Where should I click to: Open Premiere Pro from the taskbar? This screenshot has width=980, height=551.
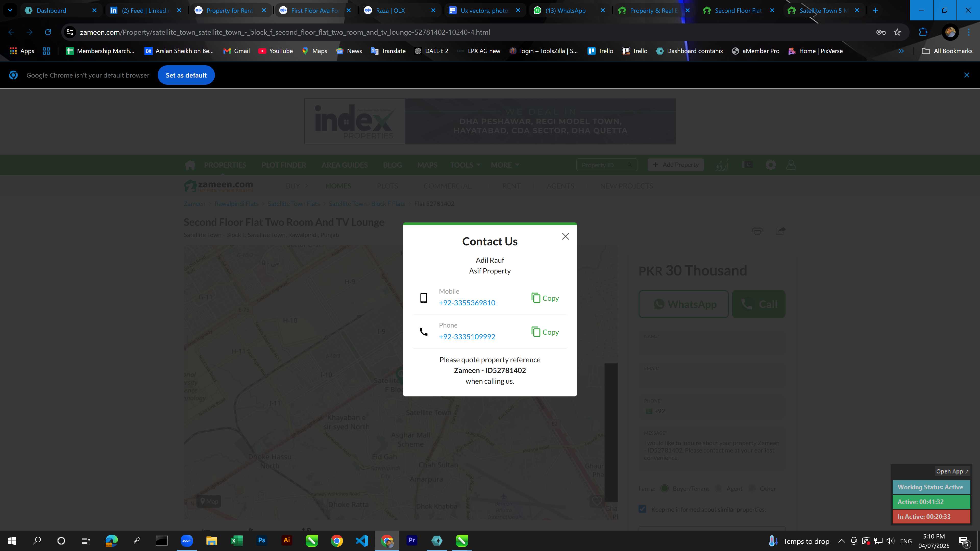coord(412,541)
